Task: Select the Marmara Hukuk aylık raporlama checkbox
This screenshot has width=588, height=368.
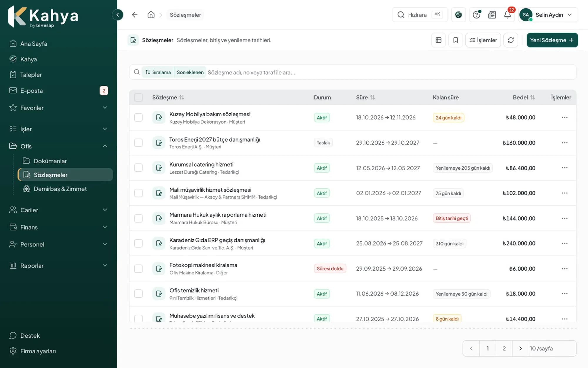Action: click(138, 218)
